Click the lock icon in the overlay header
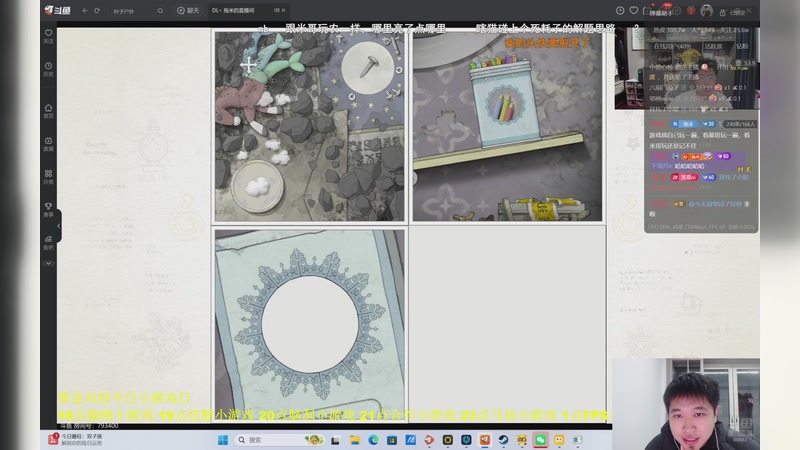This screenshot has height=450, width=800. pos(722,12)
